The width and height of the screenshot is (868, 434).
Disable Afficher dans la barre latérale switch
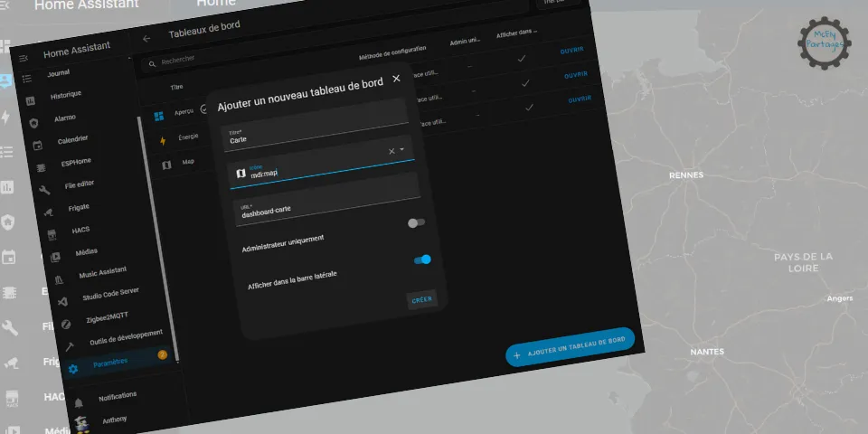tap(422, 259)
